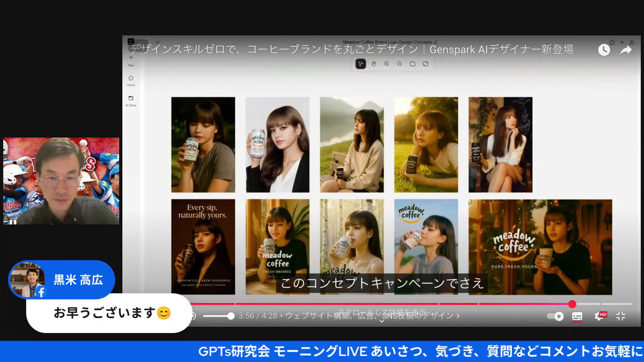The width and height of the screenshot is (644, 362).
Task: Click the presenter webcam video
Action: (61, 181)
